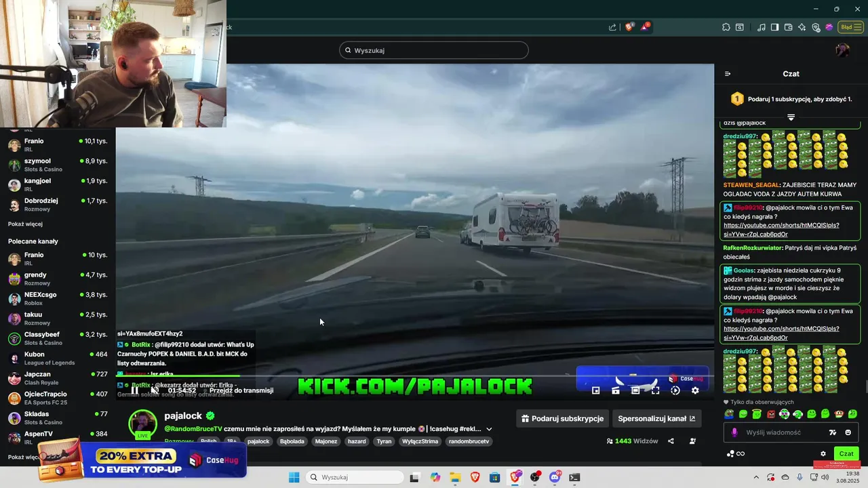Screen dimensions: 868x488
Task: Open the Brave playlist music note icon
Action: pyautogui.click(x=762, y=27)
